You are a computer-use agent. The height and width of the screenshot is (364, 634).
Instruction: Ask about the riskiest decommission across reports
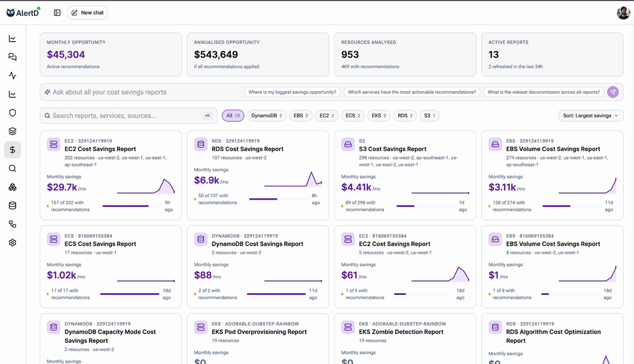(544, 92)
